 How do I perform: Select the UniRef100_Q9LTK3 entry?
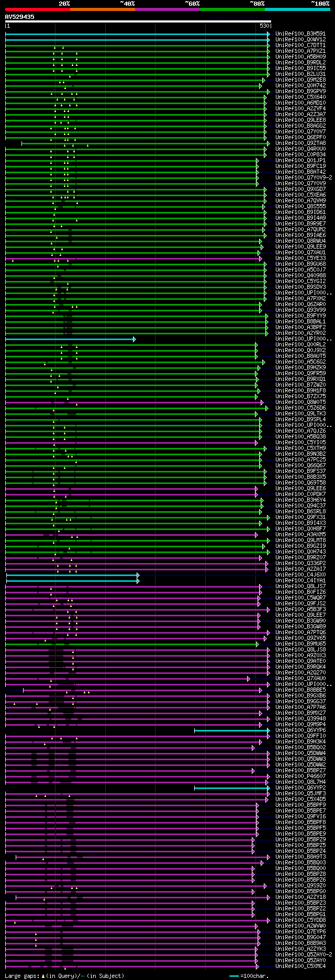pyautogui.click(x=300, y=414)
